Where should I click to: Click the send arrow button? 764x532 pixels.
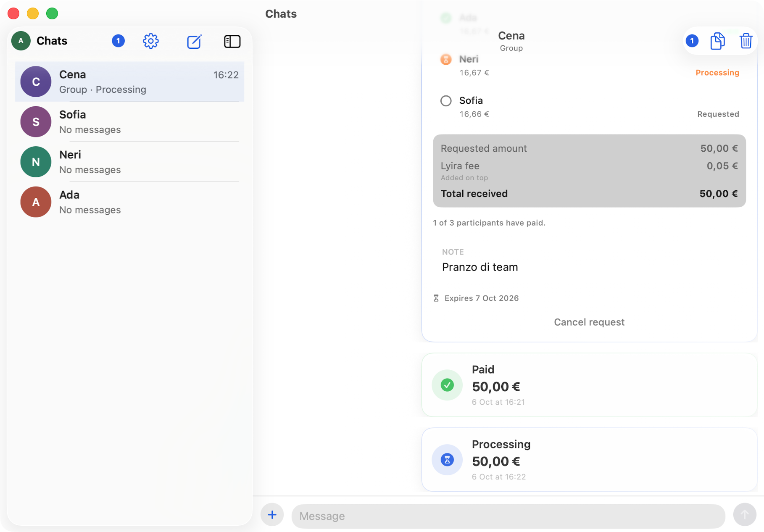tap(745, 515)
